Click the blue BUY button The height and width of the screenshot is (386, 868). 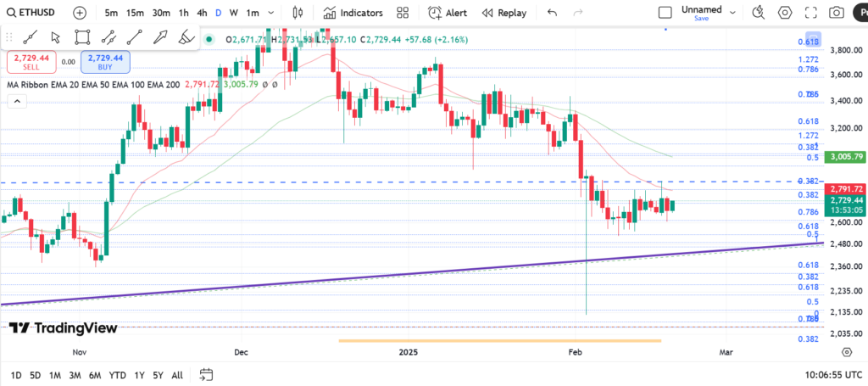click(x=105, y=62)
